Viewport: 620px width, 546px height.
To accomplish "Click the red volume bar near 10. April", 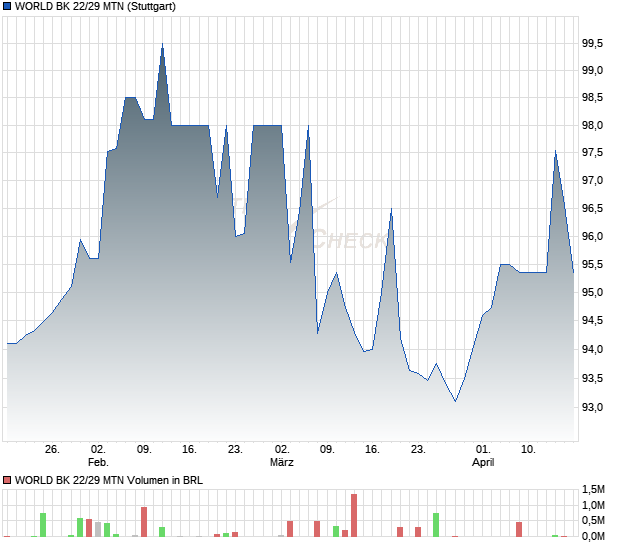I will pos(519,529).
